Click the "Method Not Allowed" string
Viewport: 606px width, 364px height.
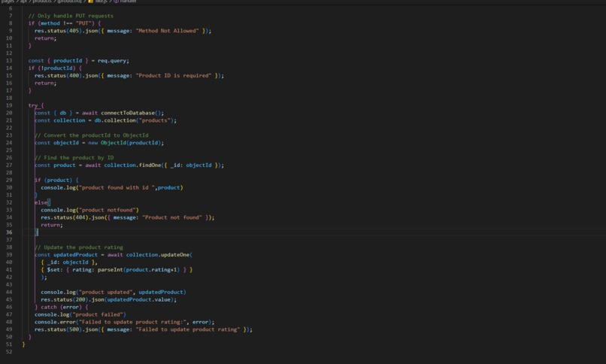pos(168,31)
